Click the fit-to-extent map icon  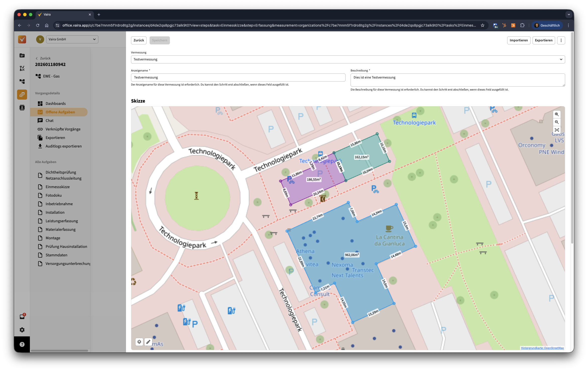pos(557,130)
